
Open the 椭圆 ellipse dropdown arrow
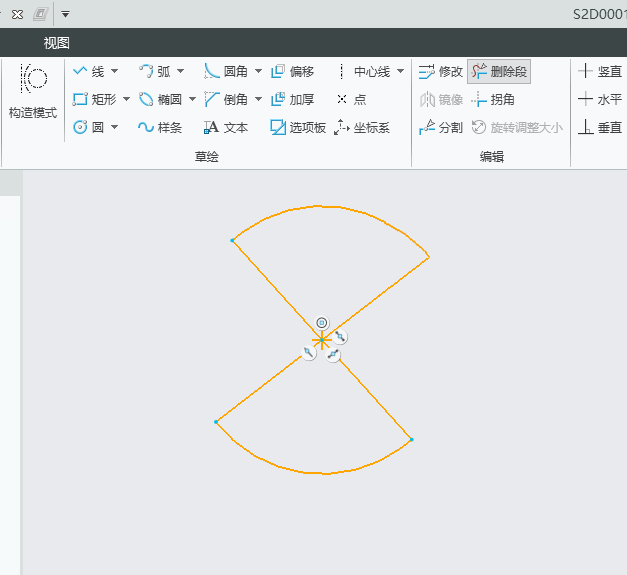point(192,99)
